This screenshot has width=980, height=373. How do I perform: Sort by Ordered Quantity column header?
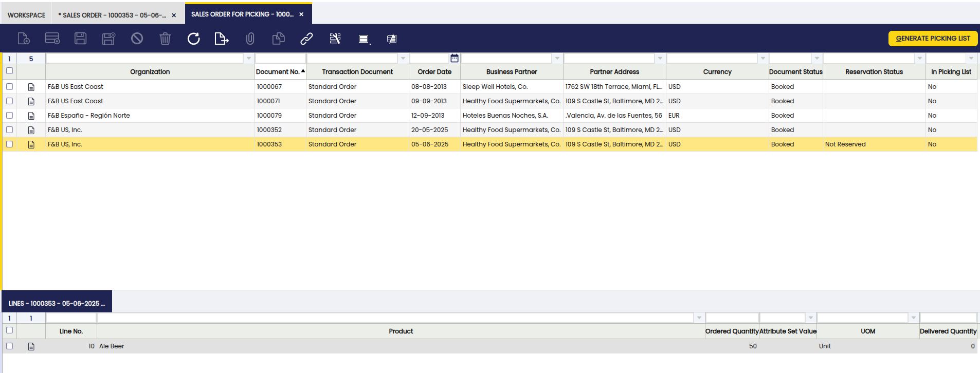pyautogui.click(x=732, y=331)
